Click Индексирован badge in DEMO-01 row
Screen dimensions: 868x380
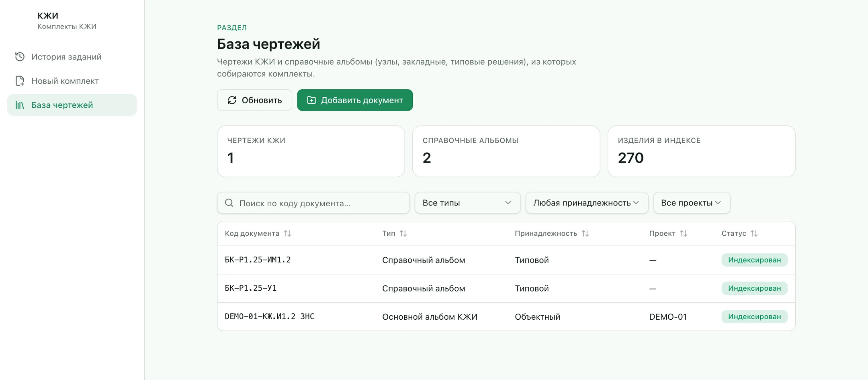click(754, 316)
